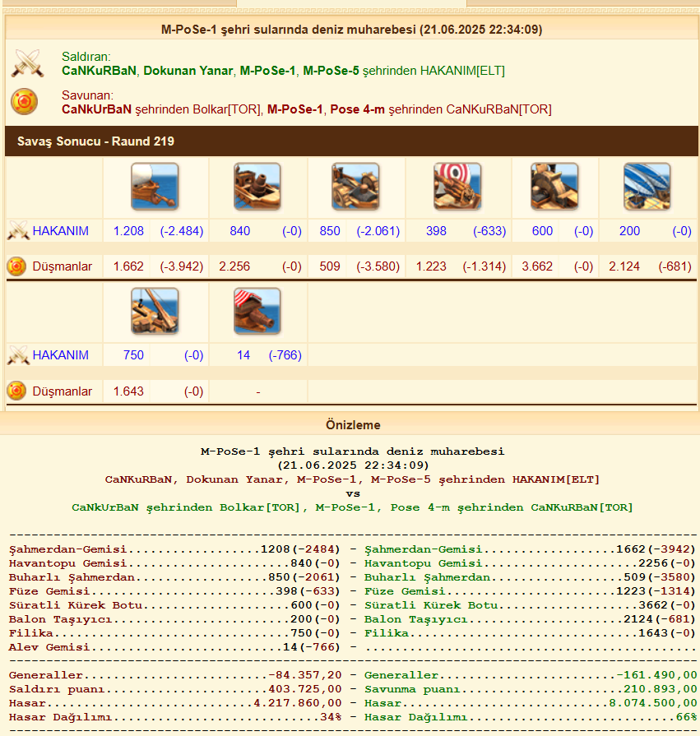Click HAKANIM steam ram losses (-2.061)

(378, 231)
